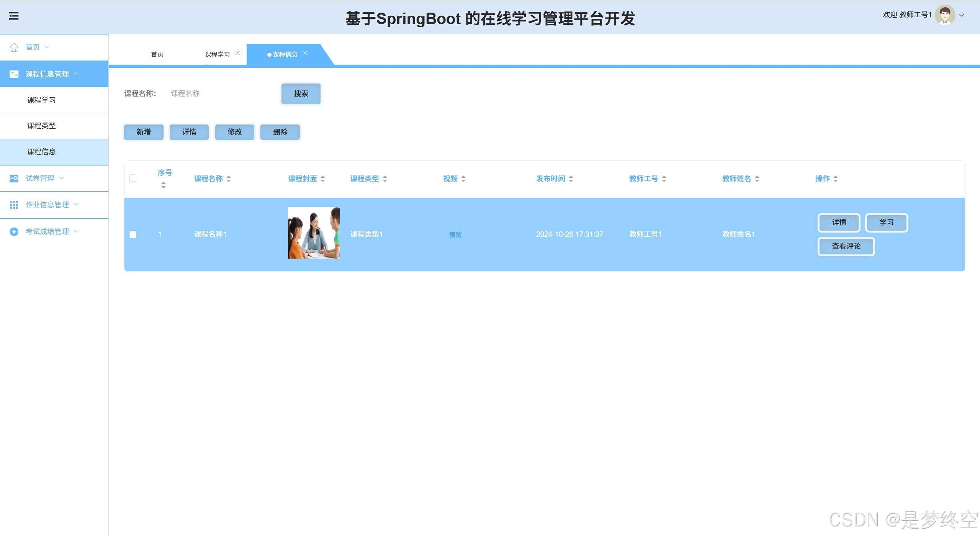
Task: Close the 课程信息 tab with X
Action: [x=305, y=53]
